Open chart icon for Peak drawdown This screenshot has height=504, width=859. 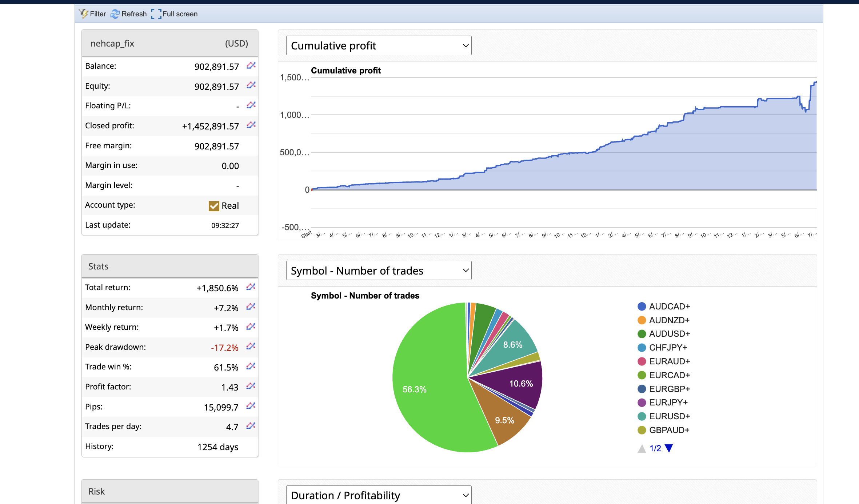click(x=251, y=346)
